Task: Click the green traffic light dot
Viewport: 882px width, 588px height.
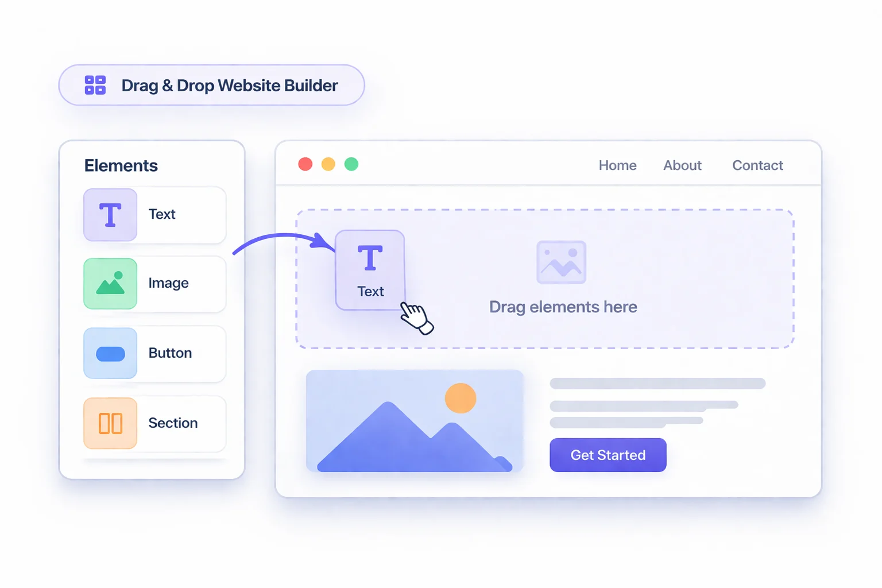Action: (351, 164)
